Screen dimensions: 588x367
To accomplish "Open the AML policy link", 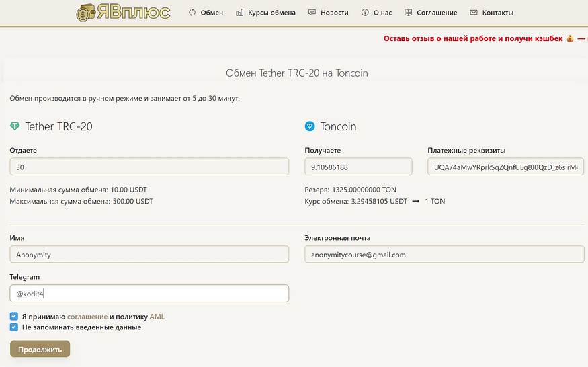I will coord(157,317).
